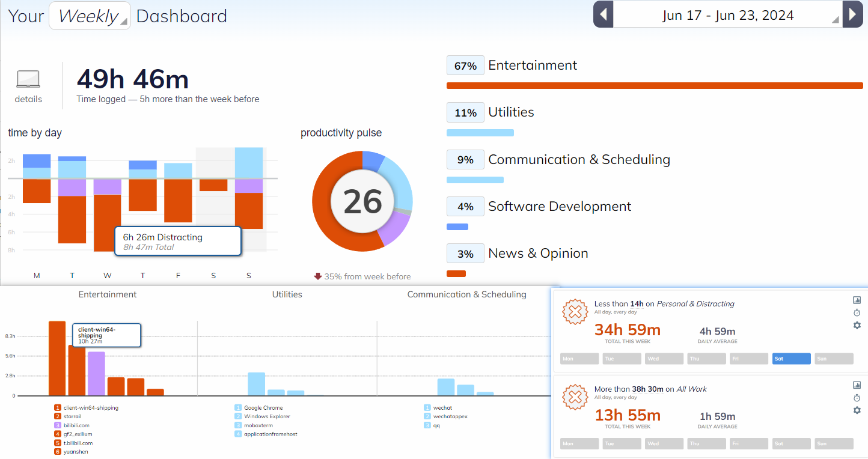
Task: Open chart icon for All Work goal
Action: pyautogui.click(x=857, y=385)
